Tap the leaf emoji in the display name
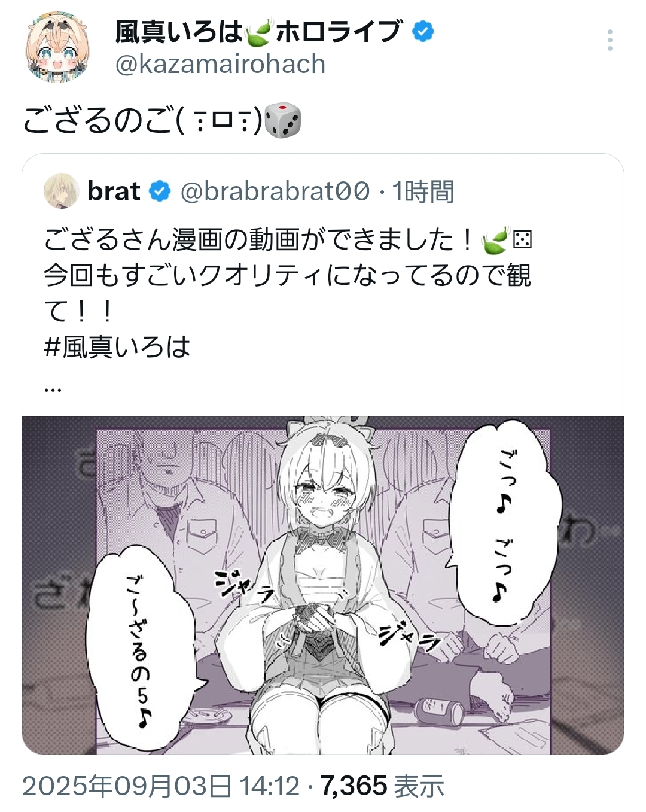The height and width of the screenshot is (812, 646). [x=259, y=32]
